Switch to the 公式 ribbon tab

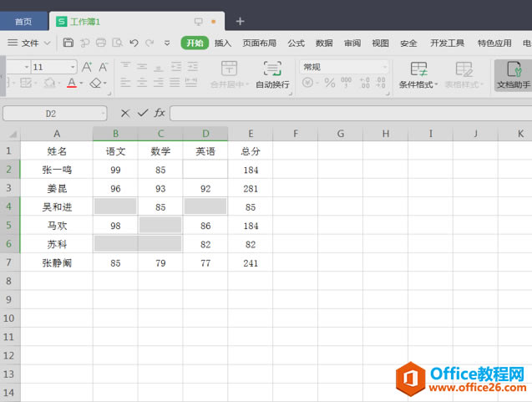(296, 43)
